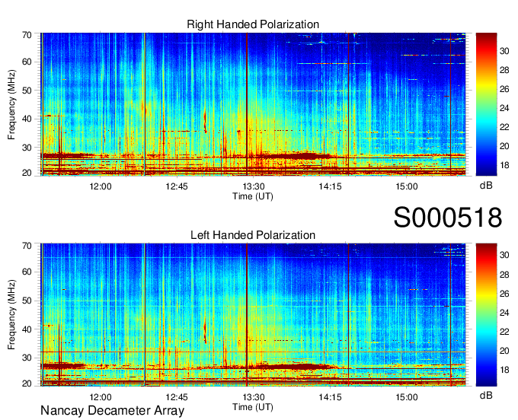Click the right-handed spectrogram plot

click(x=253, y=104)
